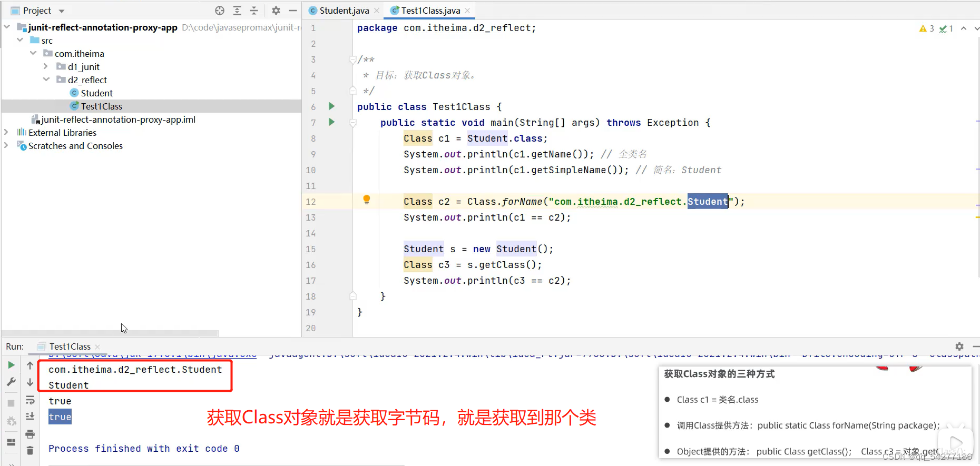Viewport: 980px width, 466px height.
Task: Collapse the com.itheima package
Action: tap(33, 53)
